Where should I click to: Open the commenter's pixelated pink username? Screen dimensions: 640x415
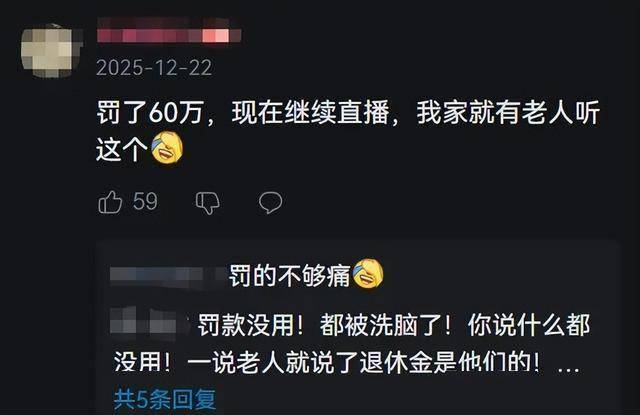(x=169, y=34)
